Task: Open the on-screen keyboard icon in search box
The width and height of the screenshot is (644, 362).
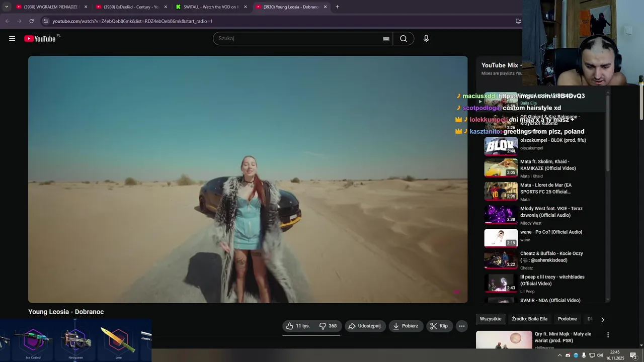Action: 386,39
